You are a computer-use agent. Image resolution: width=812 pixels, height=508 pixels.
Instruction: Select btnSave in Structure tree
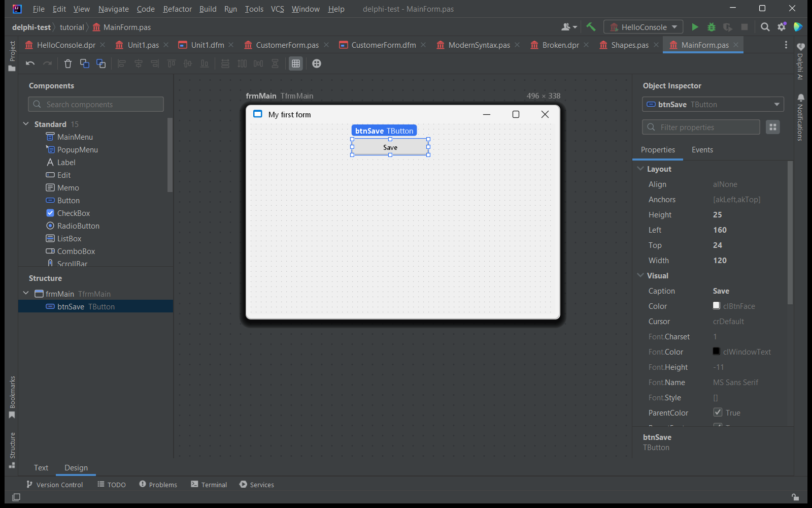click(96, 306)
